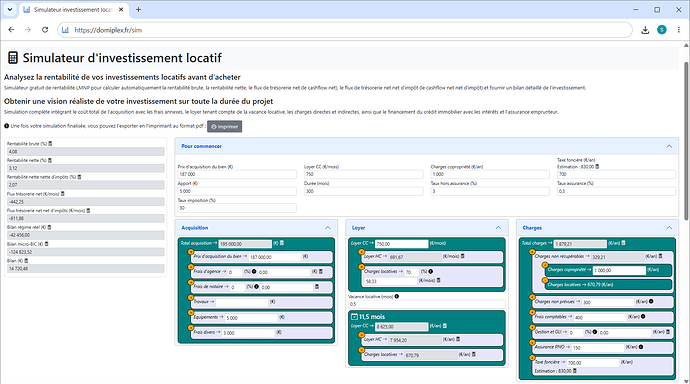Toggle orange circle on Frais comptables row
690x384 pixels.
[532, 313]
